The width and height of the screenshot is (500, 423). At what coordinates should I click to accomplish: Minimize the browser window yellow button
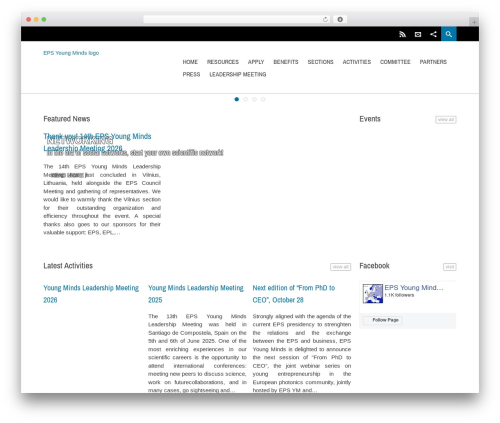(36, 19)
